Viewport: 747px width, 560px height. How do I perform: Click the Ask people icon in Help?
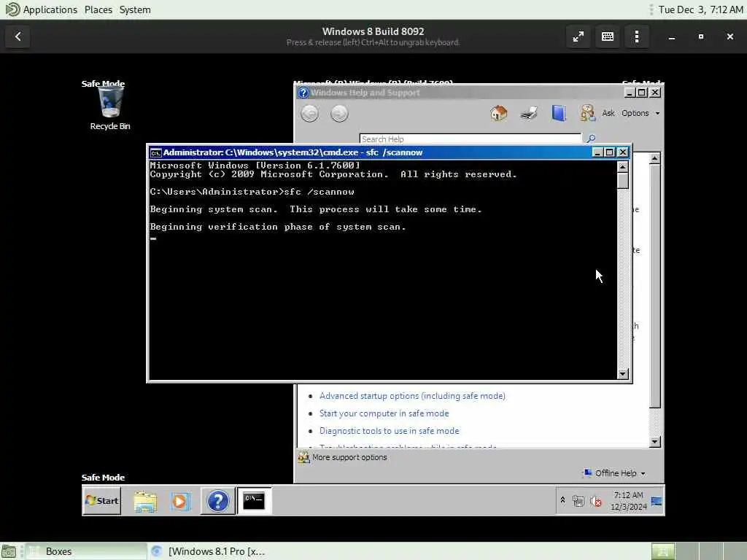click(x=587, y=113)
